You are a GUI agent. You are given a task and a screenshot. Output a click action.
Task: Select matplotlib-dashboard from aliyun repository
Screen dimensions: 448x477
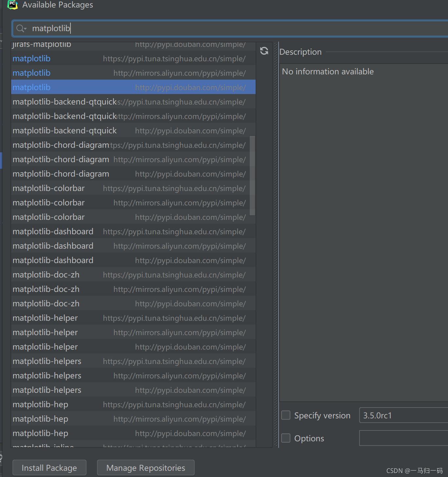[133, 246]
